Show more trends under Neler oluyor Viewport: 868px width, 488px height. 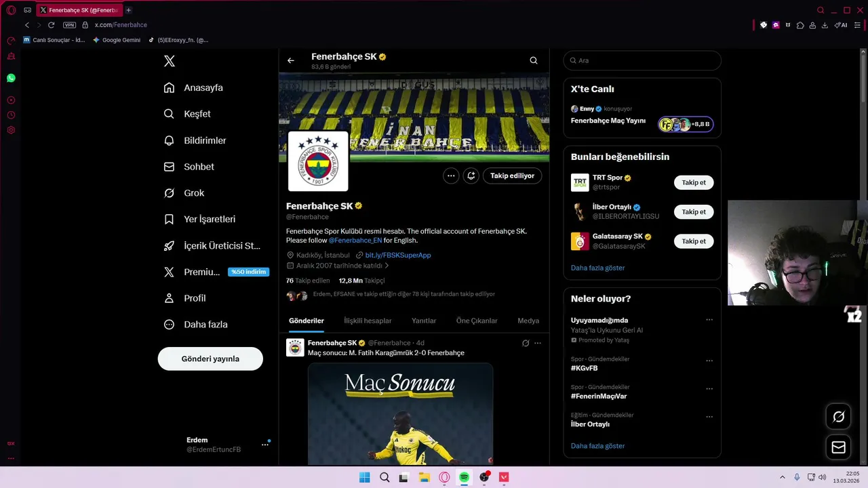pos(597,446)
